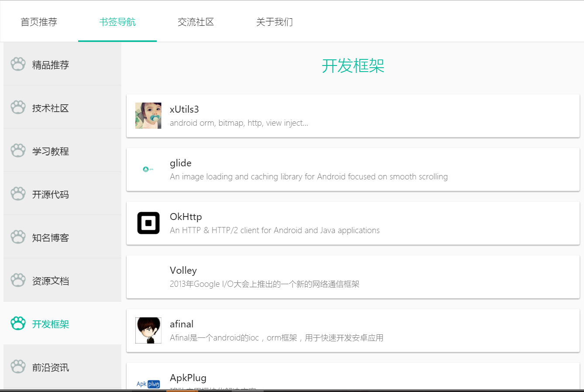Open the Volley title link
Image resolution: width=584 pixels, height=392 pixels.
183,271
